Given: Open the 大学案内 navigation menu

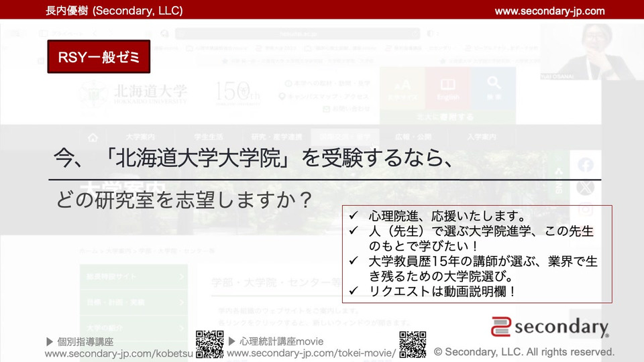Looking at the screenshot, I should 140,137.
